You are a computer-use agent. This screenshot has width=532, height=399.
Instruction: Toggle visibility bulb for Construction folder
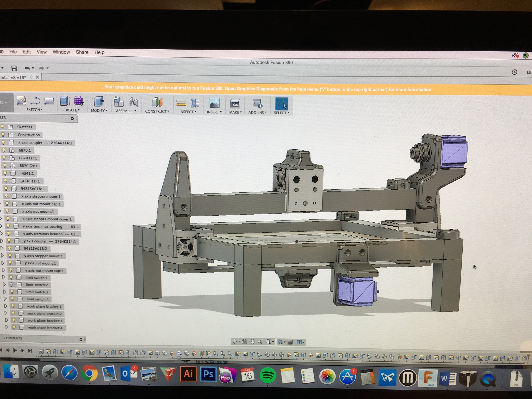[3, 134]
